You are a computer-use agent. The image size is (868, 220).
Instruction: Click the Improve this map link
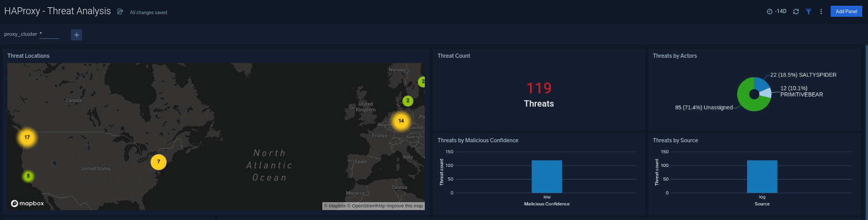pos(404,206)
